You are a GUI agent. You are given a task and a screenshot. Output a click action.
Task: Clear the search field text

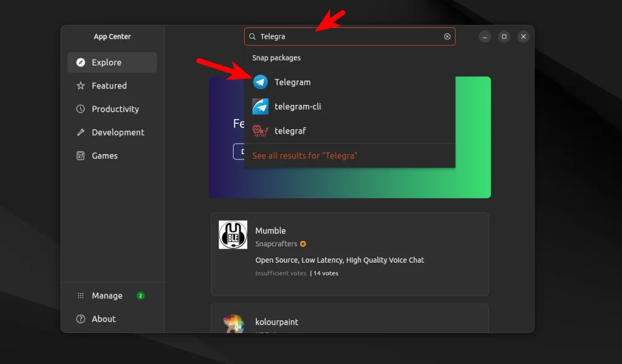447,36
